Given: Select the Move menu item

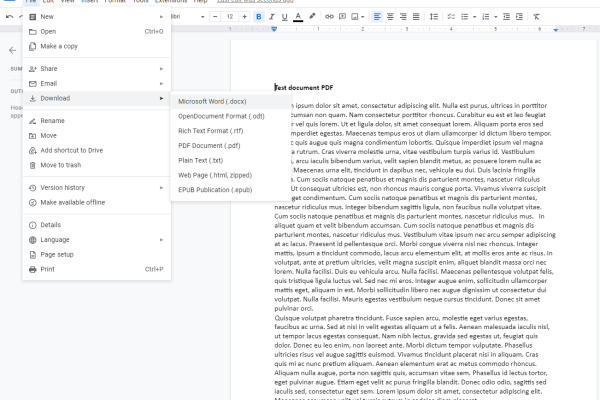Looking at the screenshot, I should pyautogui.click(x=96, y=136).
